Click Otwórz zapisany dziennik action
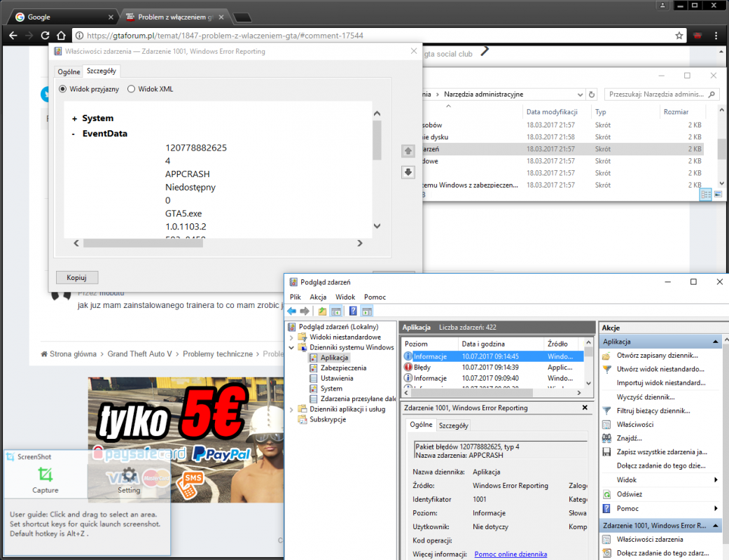The width and height of the screenshot is (729, 560). pyautogui.click(x=657, y=356)
